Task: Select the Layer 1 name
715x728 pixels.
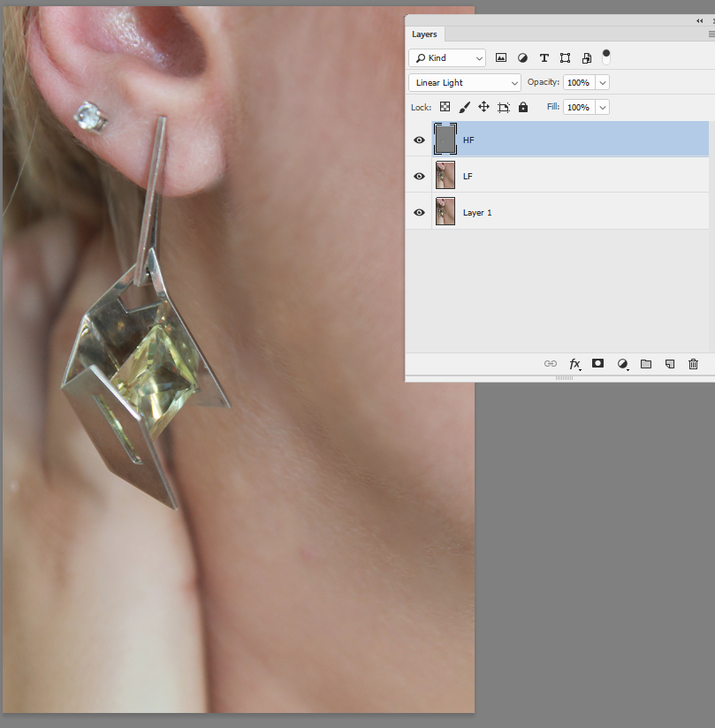Action: (477, 213)
